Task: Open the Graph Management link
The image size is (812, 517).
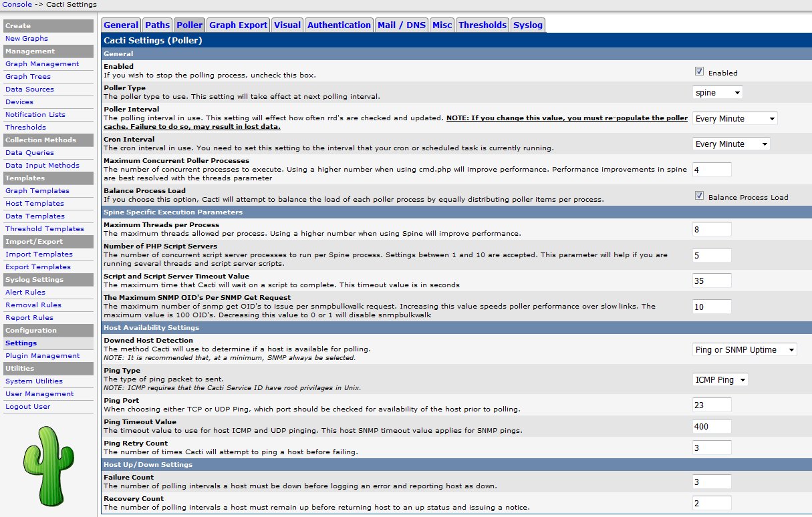Action: [42, 64]
